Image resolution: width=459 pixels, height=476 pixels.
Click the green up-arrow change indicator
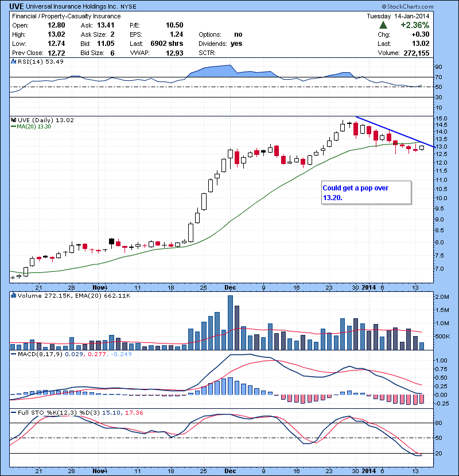point(383,25)
